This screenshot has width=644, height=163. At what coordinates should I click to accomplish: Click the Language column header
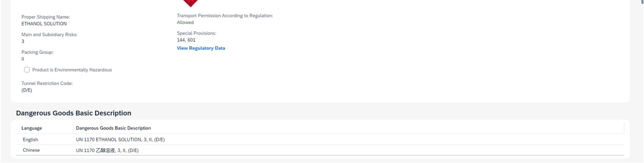click(31, 128)
